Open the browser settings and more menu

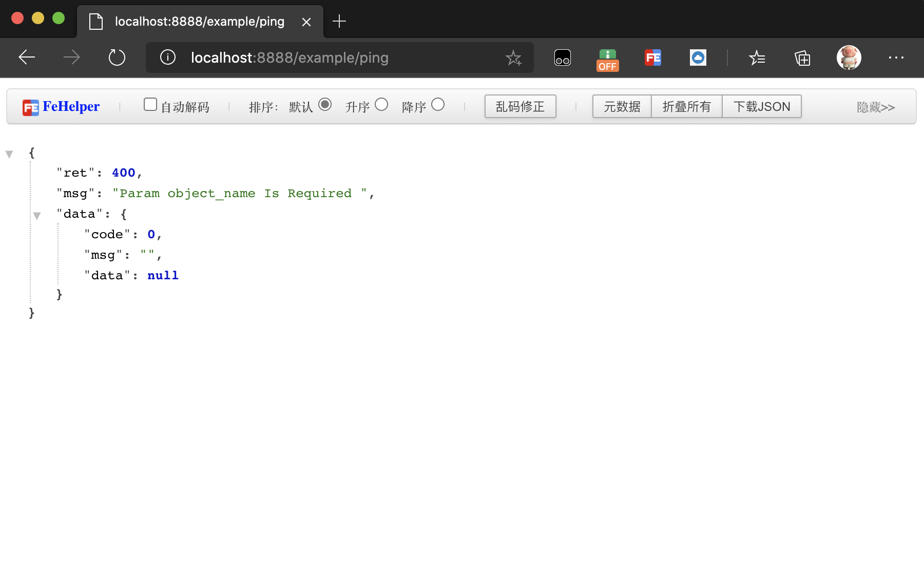(896, 58)
